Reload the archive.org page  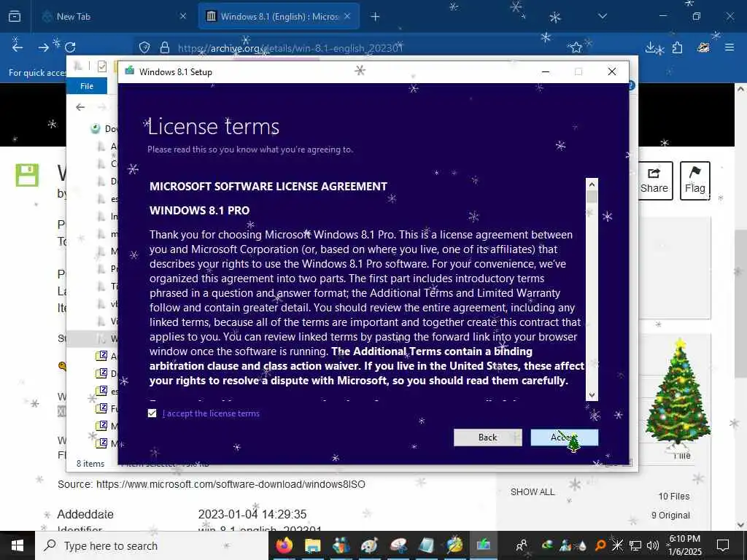pyautogui.click(x=70, y=47)
